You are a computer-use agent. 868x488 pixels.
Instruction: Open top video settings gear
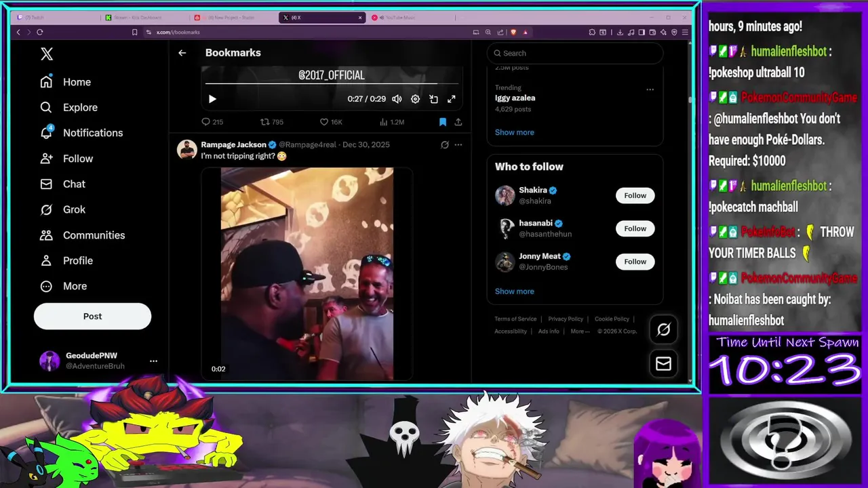click(415, 99)
